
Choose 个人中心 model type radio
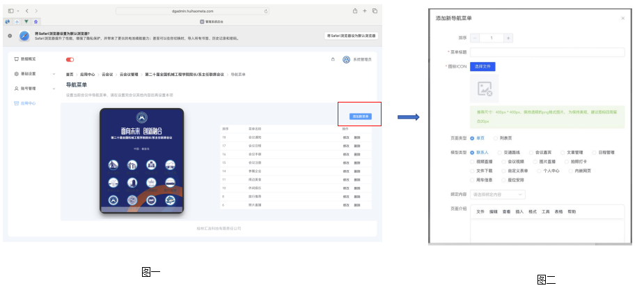coord(540,171)
